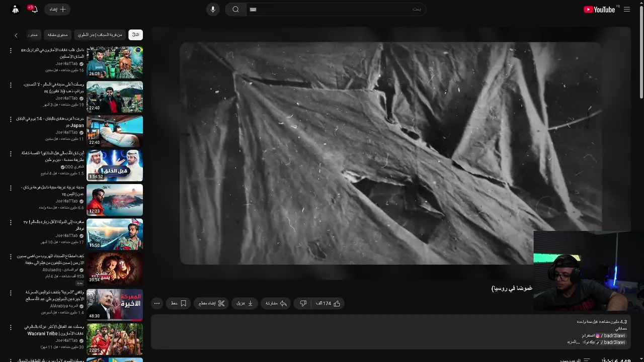Open options menu for the AlArabiya video
The height and width of the screenshot is (362, 644).
11,293
